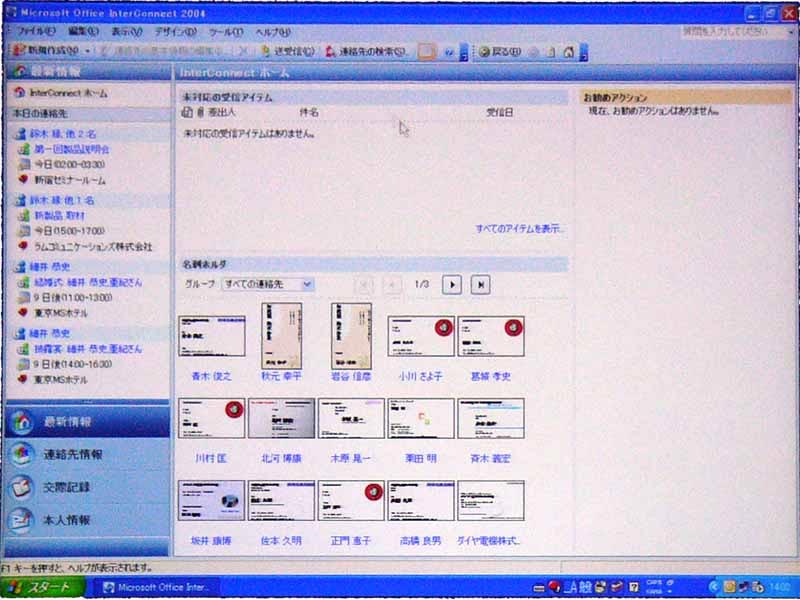Click the すべてのアイテムを表示 link
The height and width of the screenshot is (600, 800).
519,229
